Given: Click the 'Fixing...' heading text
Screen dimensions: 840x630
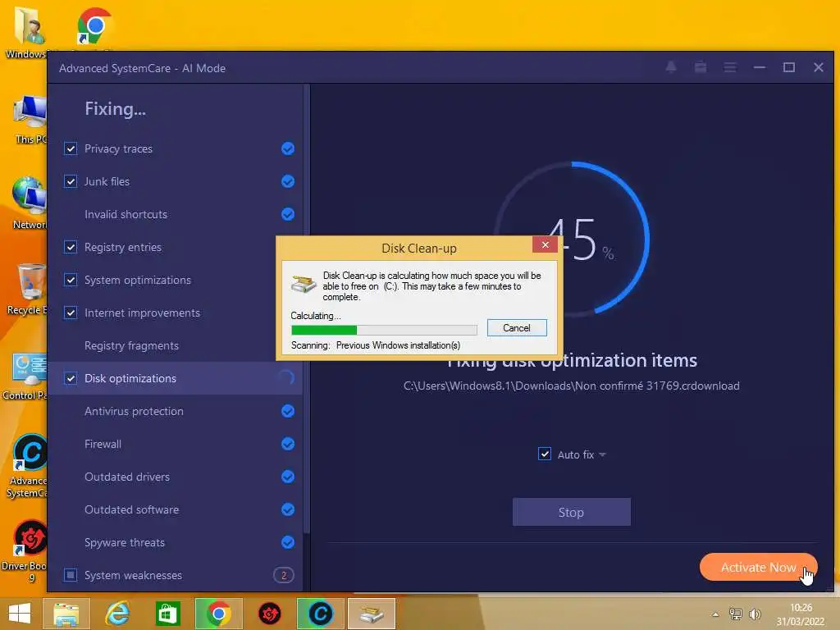Looking at the screenshot, I should pos(115,109).
